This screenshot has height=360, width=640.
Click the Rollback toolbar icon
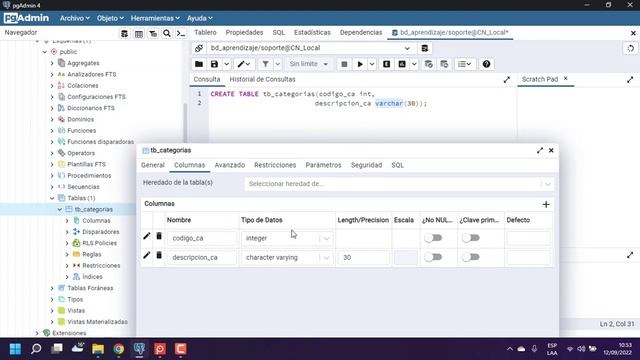click(x=444, y=64)
